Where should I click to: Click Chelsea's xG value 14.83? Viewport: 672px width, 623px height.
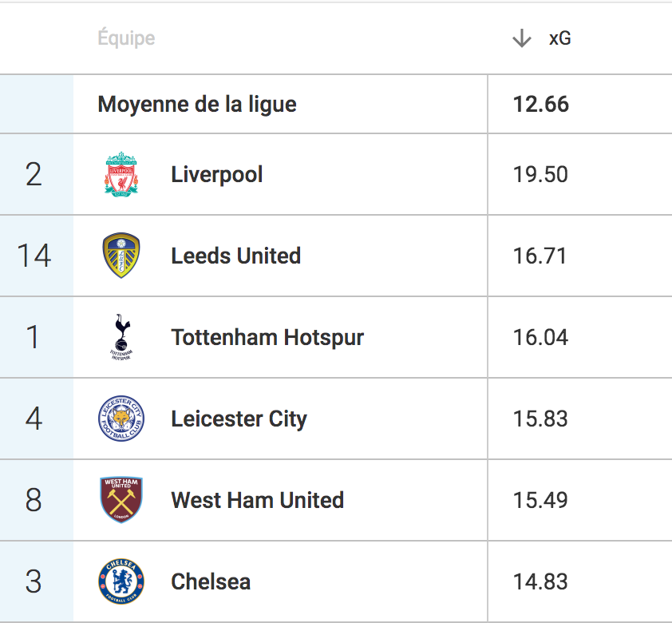540,581
